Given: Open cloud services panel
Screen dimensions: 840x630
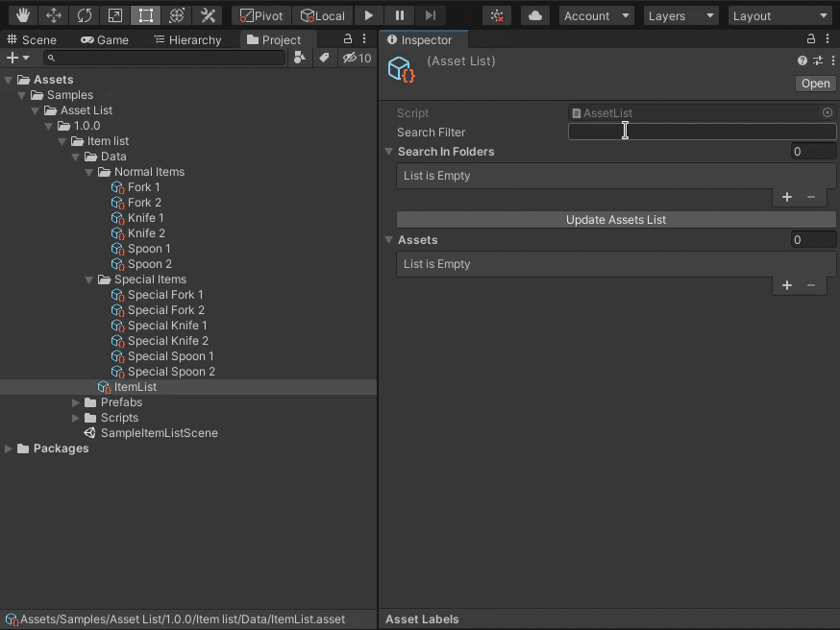Looking at the screenshot, I should coord(534,15).
